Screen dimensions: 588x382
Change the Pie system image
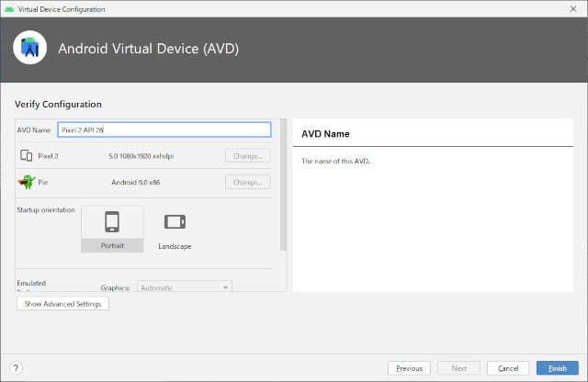tap(248, 182)
